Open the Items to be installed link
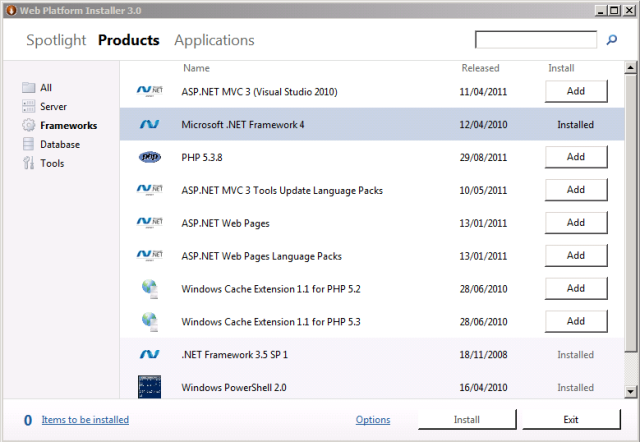The image size is (640, 442). tap(85, 420)
